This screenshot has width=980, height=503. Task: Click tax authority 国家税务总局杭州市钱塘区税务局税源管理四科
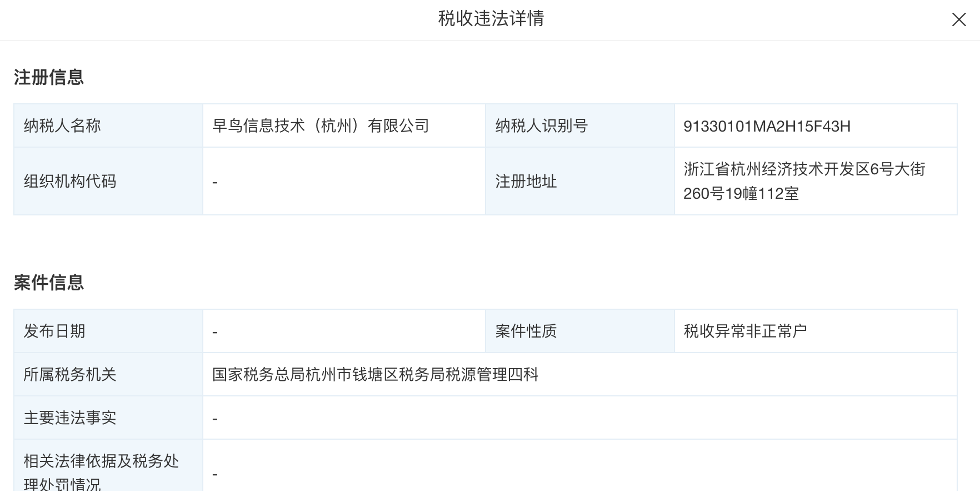coord(375,375)
